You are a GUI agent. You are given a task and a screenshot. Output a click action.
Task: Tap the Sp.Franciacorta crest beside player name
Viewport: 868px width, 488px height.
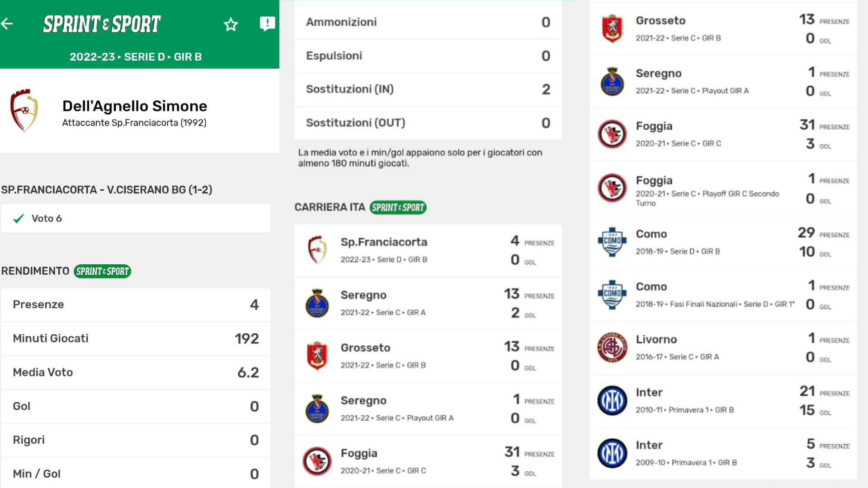[24, 110]
